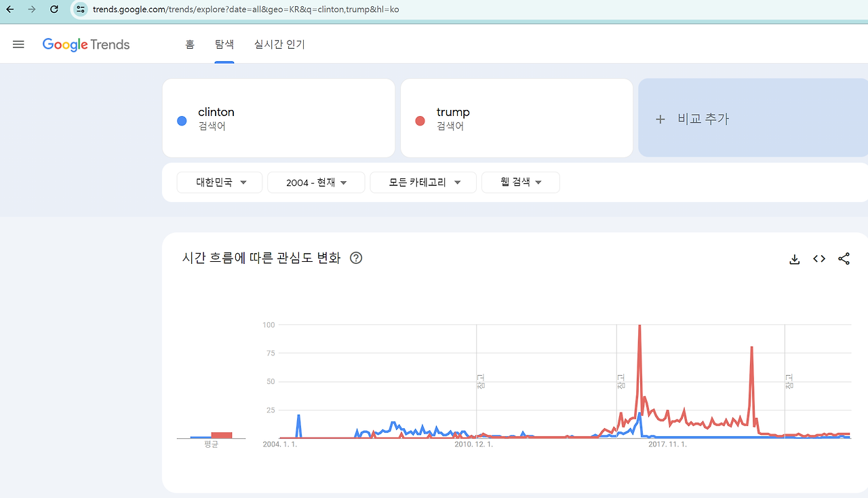Viewport: 868px width, 498px height.
Task: Open the 대한민국 region dropdown
Action: pyautogui.click(x=220, y=183)
